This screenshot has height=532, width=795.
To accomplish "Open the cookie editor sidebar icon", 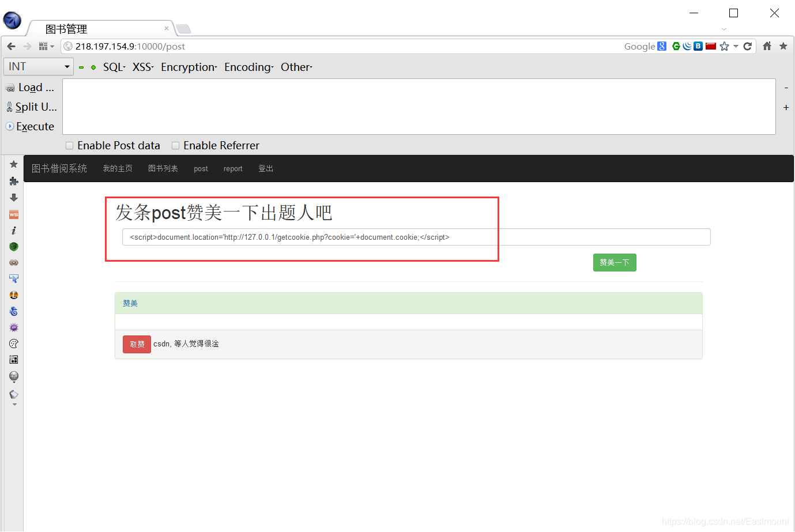I will pyautogui.click(x=14, y=344).
